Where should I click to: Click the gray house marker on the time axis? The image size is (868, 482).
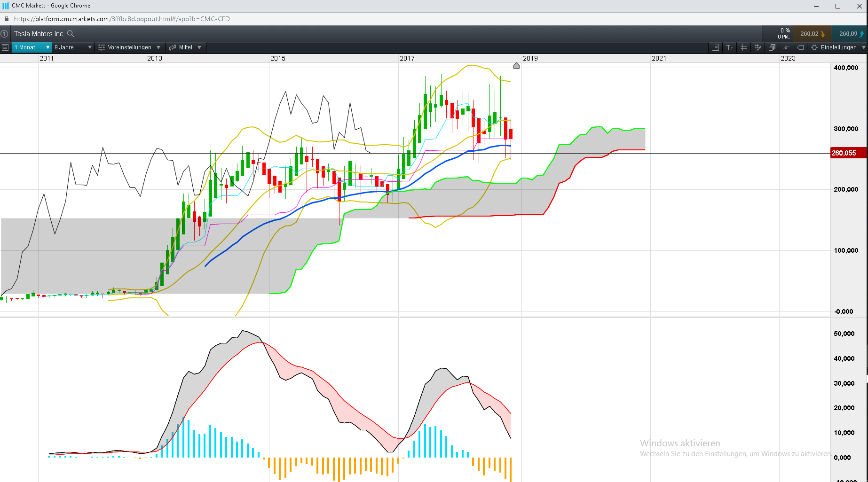[516, 65]
